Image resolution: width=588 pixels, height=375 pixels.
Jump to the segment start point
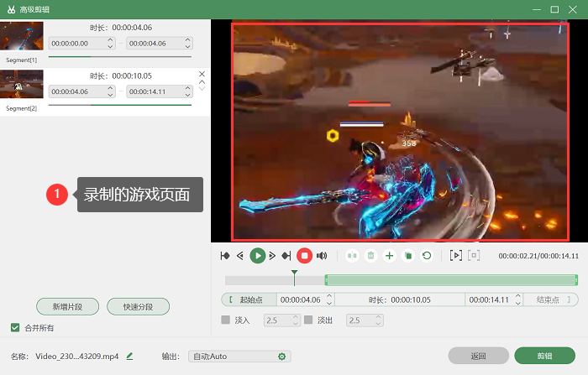click(x=225, y=256)
